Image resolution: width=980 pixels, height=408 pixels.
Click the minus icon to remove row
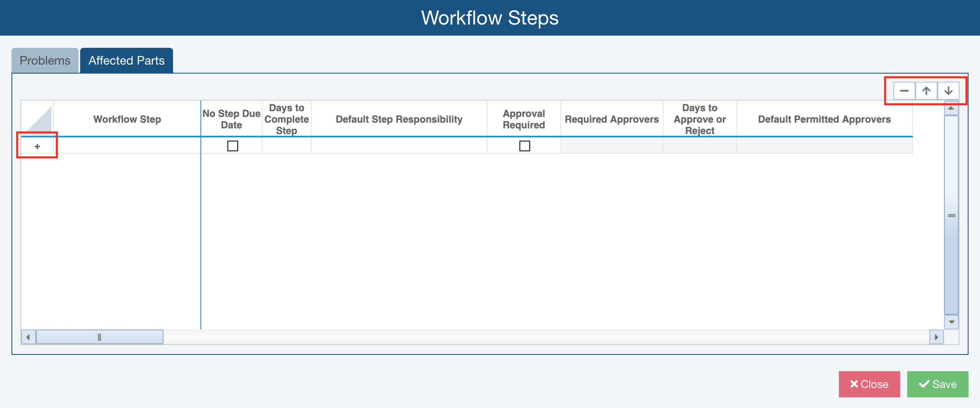(x=904, y=91)
